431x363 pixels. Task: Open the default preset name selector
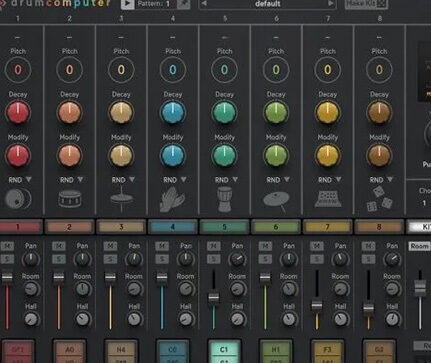click(x=267, y=4)
